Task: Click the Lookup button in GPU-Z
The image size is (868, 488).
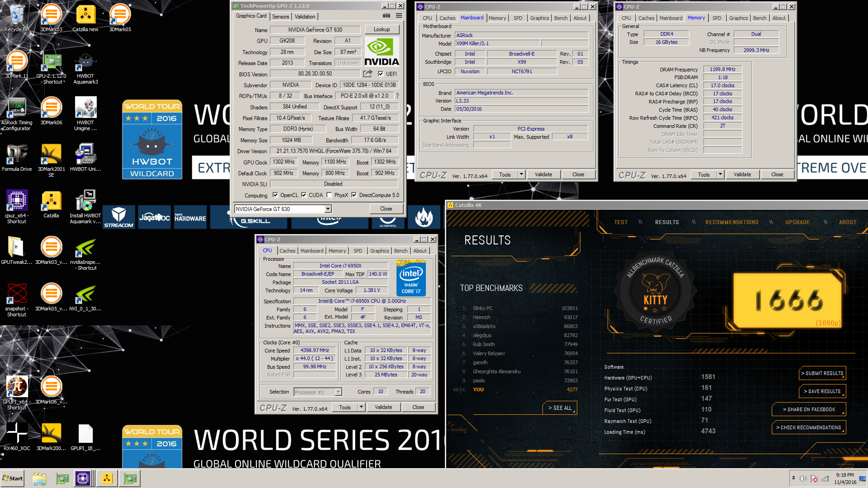Action: (x=382, y=29)
